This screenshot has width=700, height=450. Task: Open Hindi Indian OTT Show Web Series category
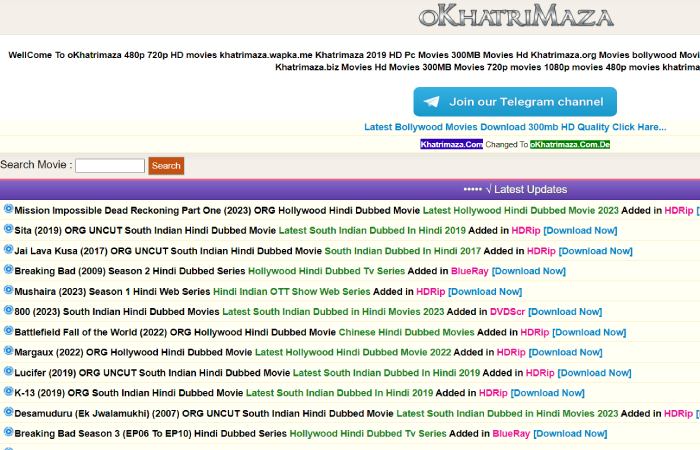[x=292, y=292]
